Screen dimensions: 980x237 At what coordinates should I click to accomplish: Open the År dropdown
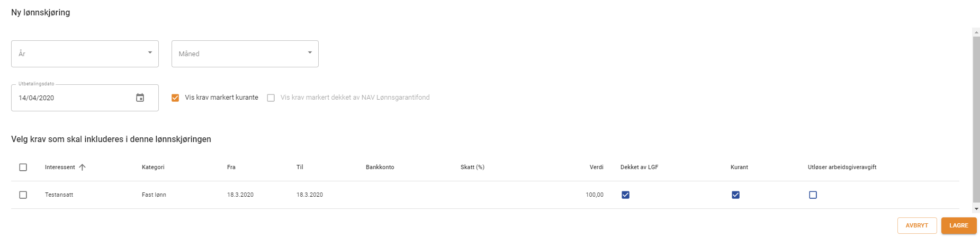pos(85,54)
